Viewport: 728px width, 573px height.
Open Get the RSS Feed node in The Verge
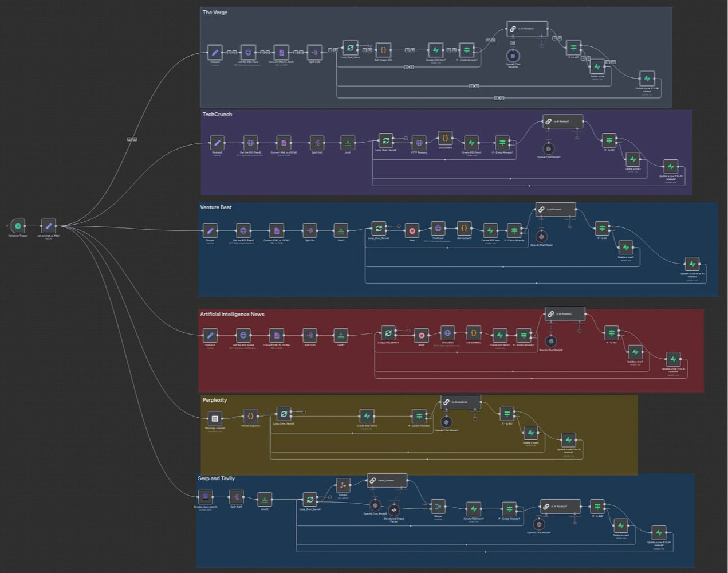248,53
